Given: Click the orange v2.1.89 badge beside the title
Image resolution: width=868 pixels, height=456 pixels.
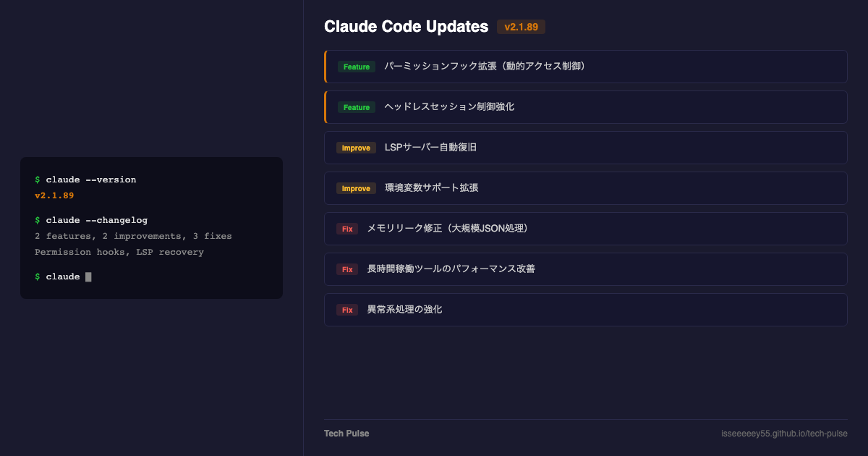Looking at the screenshot, I should pos(521,27).
